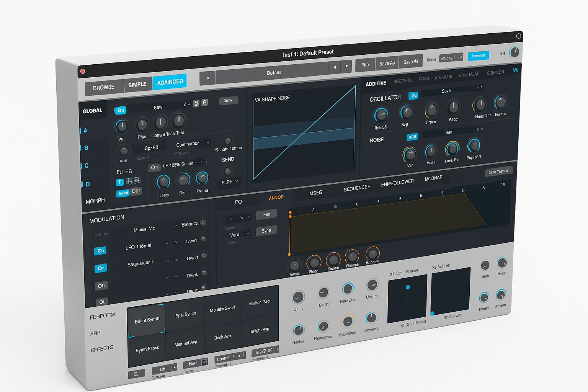Click the Frama filter knob

[x=202, y=178]
